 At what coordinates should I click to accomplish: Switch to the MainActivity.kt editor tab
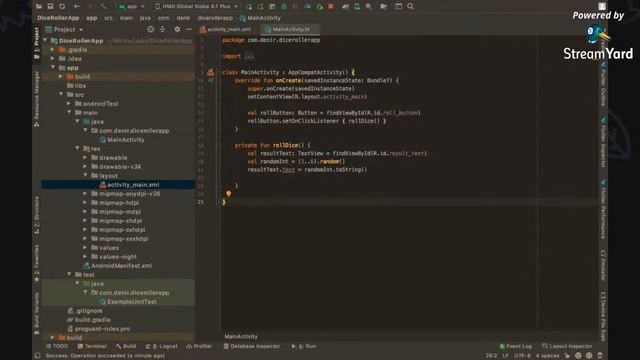(291, 29)
